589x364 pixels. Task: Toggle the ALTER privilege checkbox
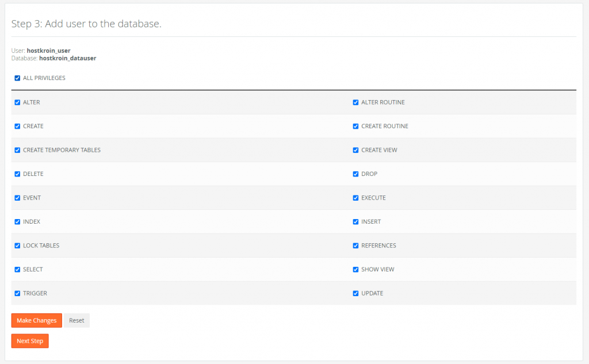[x=17, y=102]
